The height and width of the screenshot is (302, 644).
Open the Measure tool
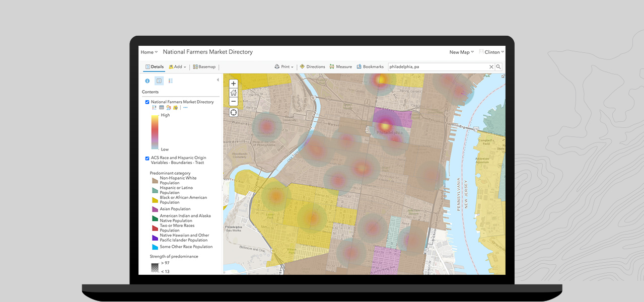coord(341,66)
